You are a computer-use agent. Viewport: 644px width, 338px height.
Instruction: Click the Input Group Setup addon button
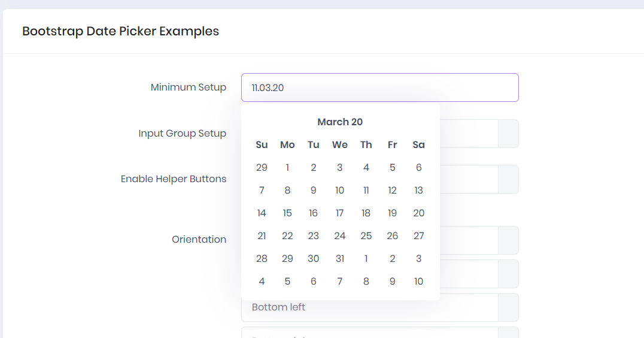[x=509, y=134]
